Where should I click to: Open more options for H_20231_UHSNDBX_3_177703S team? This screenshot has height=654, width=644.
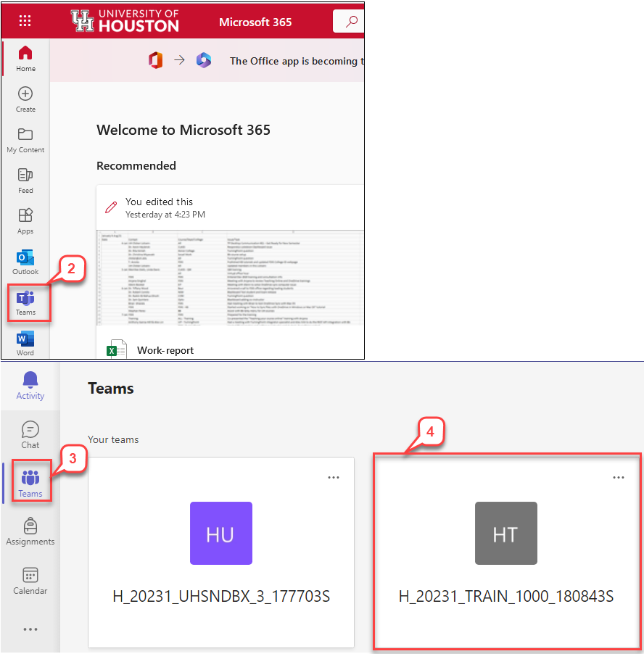click(x=334, y=477)
